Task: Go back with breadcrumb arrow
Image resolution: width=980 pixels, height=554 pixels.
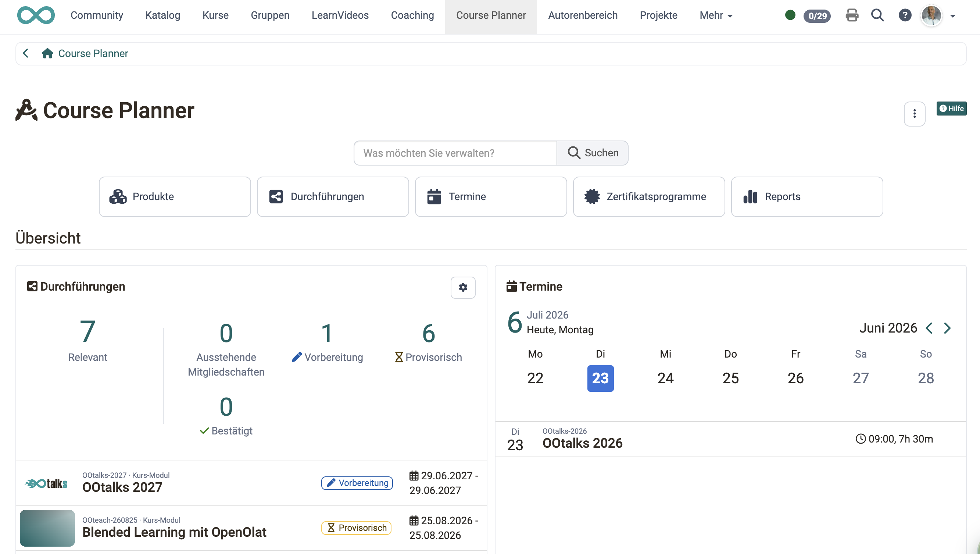Action: point(25,53)
